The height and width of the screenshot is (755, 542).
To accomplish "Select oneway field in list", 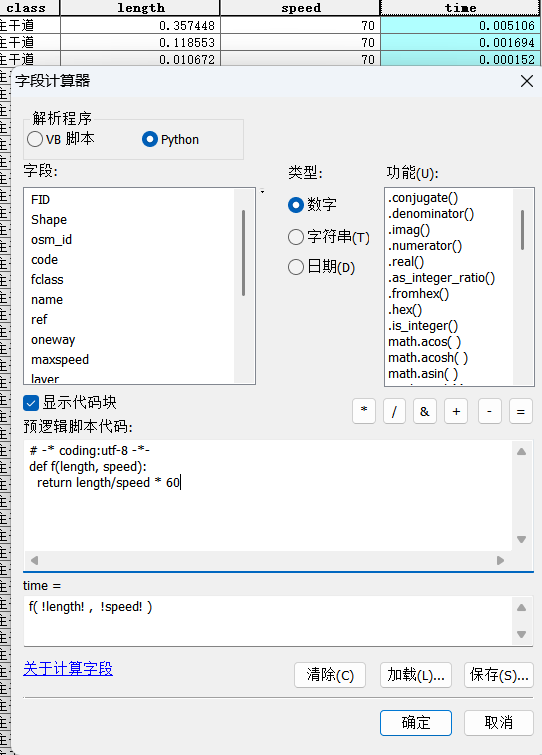I will point(53,339).
